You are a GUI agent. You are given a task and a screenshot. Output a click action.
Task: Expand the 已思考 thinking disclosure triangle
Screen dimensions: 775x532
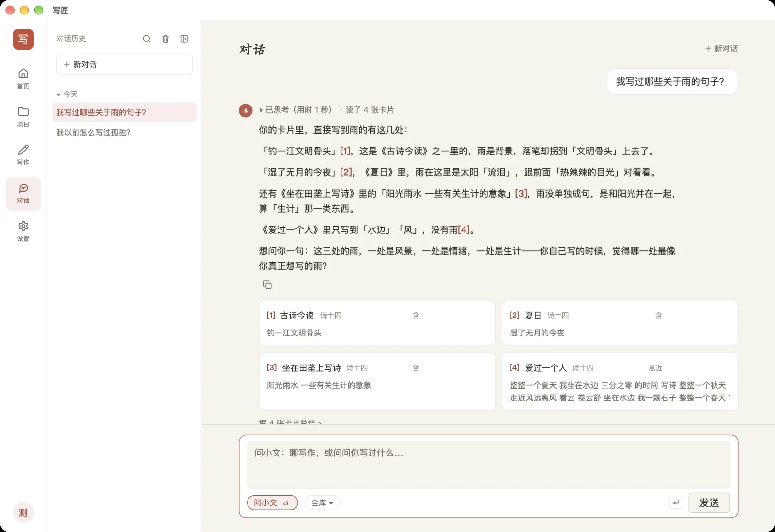[262, 110]
